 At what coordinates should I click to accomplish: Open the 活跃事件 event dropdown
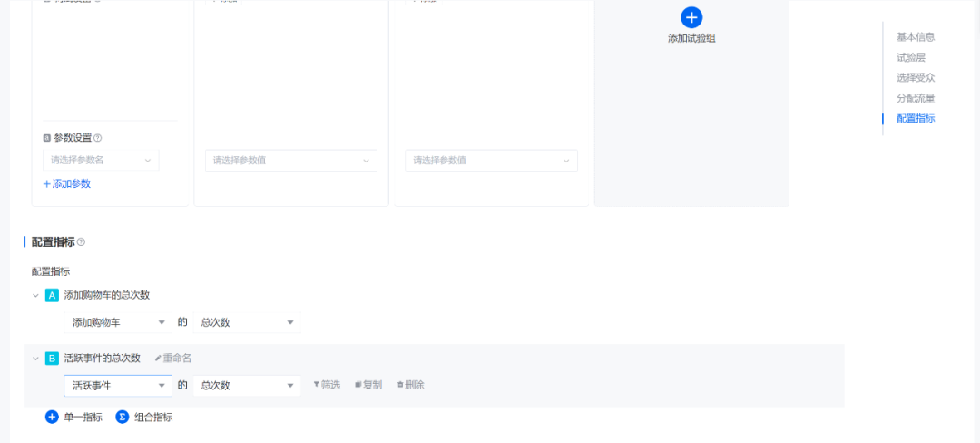118,386
